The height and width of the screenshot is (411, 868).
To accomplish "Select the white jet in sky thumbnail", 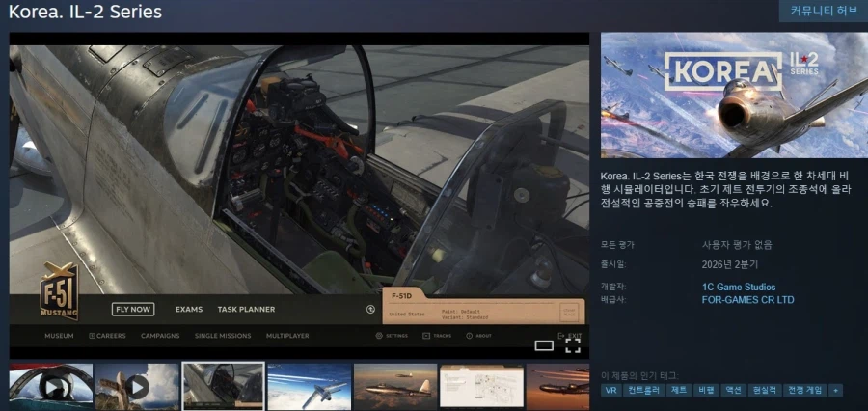I will tap(309, 386).
